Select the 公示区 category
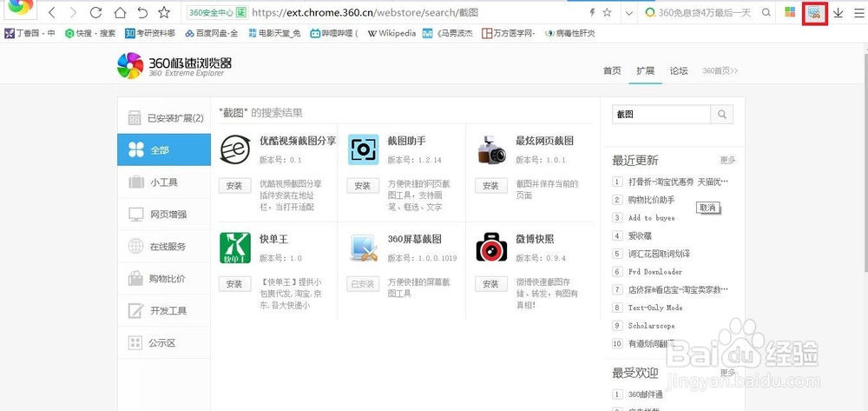 [164, 343]
